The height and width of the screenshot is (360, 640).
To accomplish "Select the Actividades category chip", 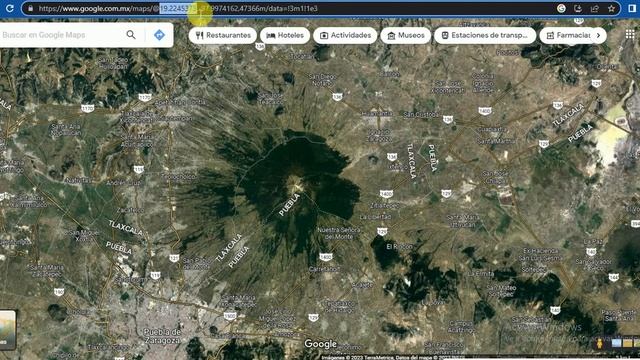I will click(345, 36).
